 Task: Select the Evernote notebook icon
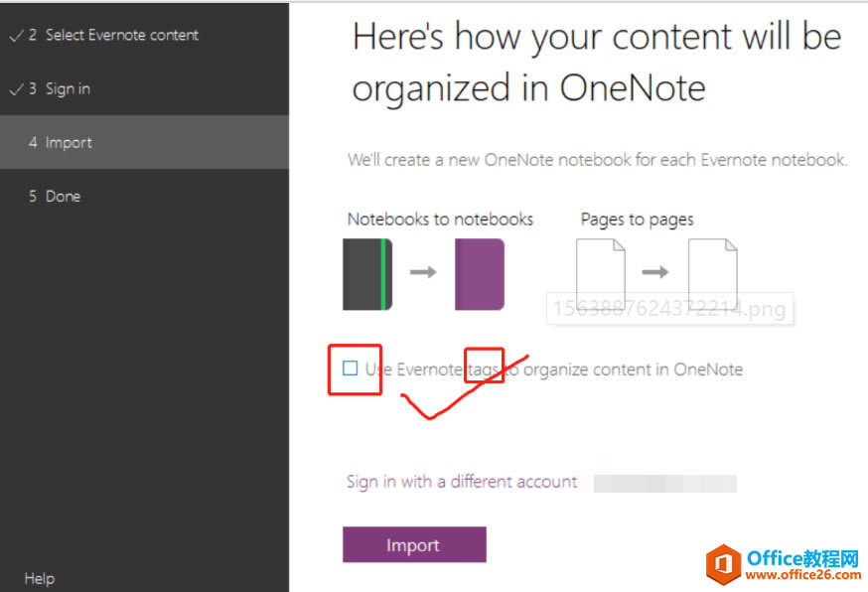click(367, 273)
